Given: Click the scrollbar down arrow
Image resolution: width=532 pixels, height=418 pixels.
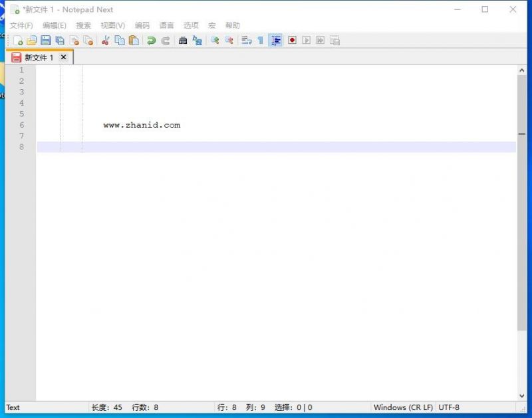Looking at the screenshot, I should [x=522, y=396].
